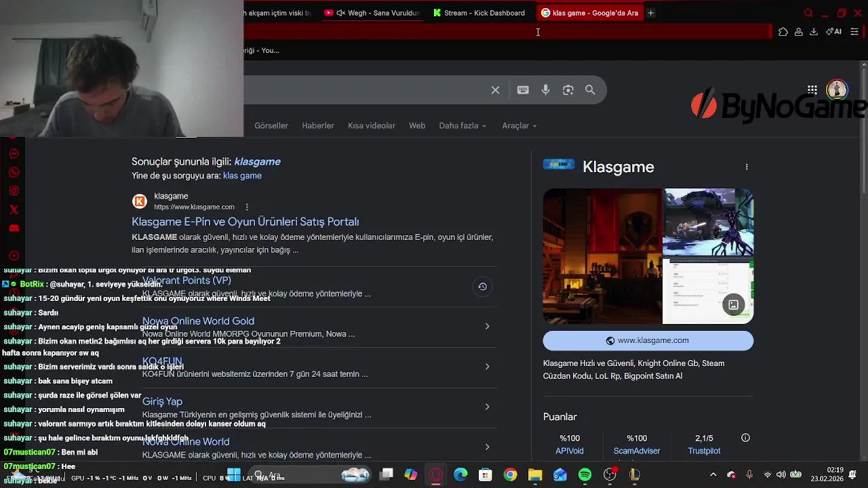868x488 pixels.
Task: Open X (Twitter) in browser sidebar
Action: coord(14,209)
